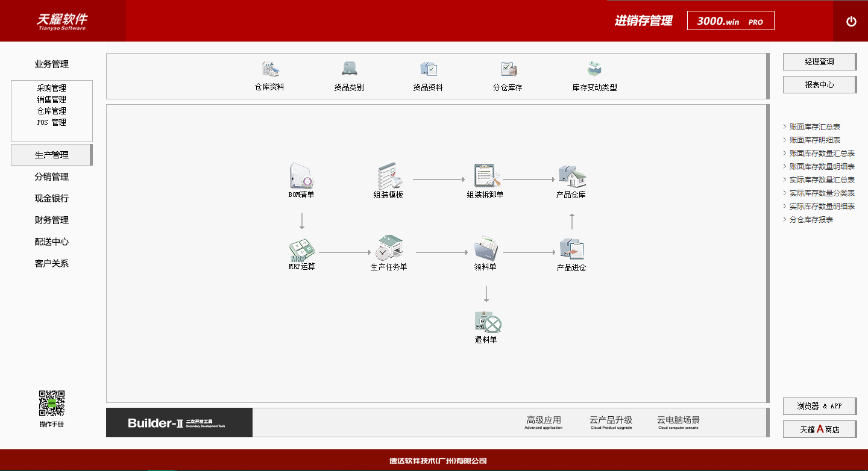Select 生产管理 in the left menu
Image resolution: width=868 pixels, height=471 pixels.
(52, 155)
